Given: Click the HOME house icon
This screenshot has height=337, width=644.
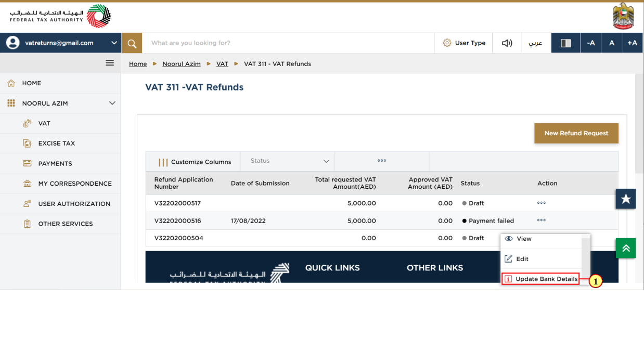Looking at the screenshot, I should (x=11, y=83).
